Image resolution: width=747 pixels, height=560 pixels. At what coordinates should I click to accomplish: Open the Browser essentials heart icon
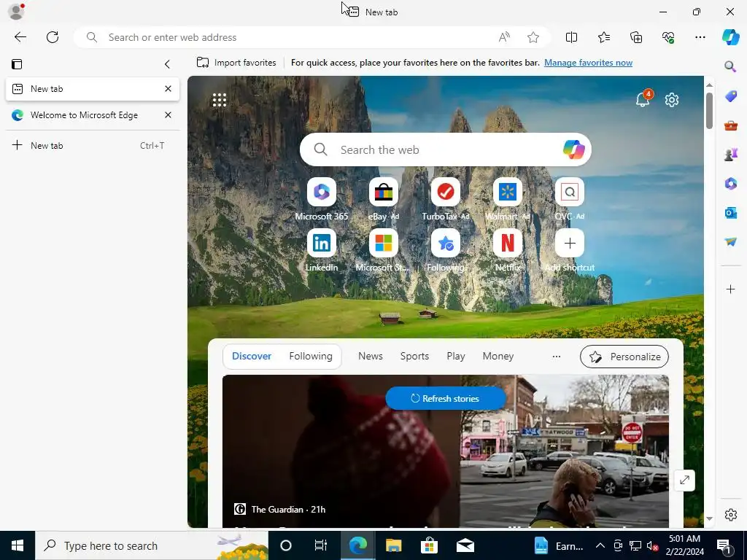point(668,37)
